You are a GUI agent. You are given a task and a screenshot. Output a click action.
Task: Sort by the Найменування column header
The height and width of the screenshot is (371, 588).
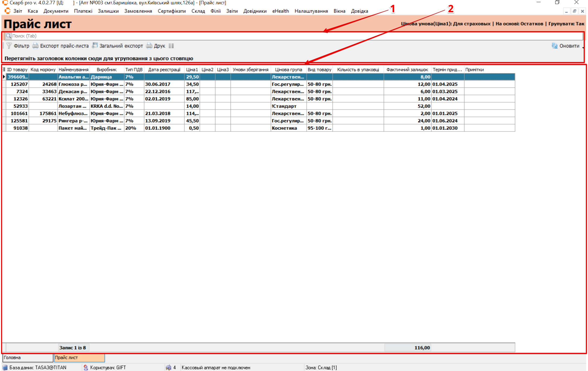(x=73, y=70)
